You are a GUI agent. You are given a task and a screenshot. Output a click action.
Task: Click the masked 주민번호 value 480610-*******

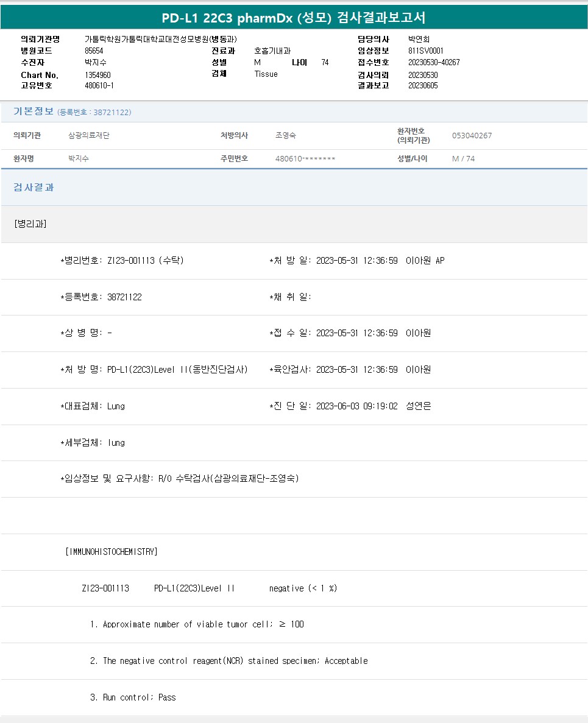pos(305,158)
